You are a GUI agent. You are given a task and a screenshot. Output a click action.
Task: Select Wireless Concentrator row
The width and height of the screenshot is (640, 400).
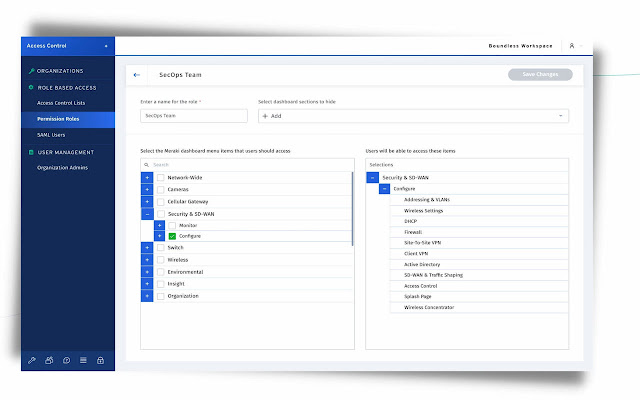click(x=479, y=307)
